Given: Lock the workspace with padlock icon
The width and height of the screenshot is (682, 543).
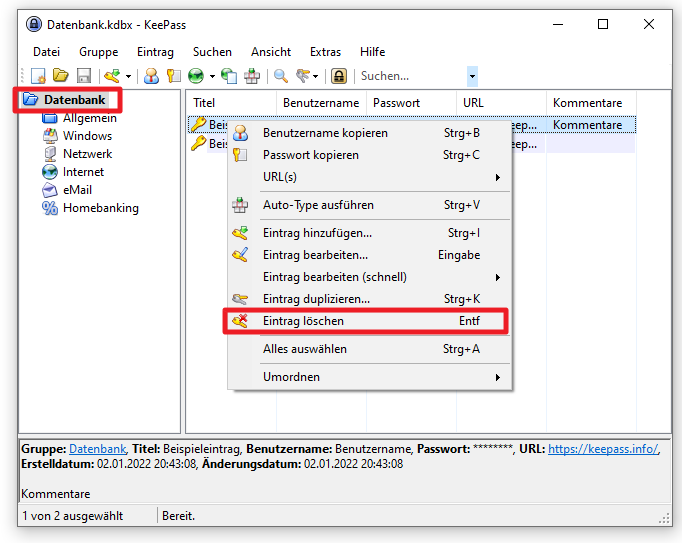Looking at the screenshot, I should pyautogui.click(x=339, y=76).
